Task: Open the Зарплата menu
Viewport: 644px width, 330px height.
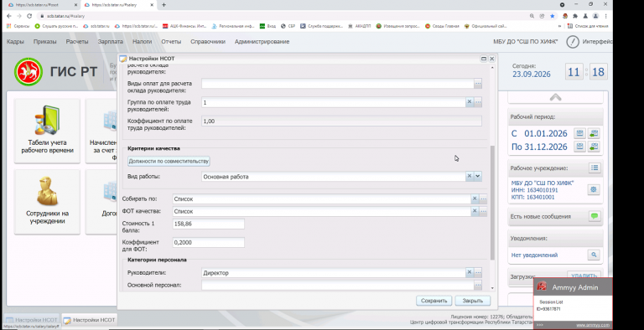Action: [x=111, y=41]
